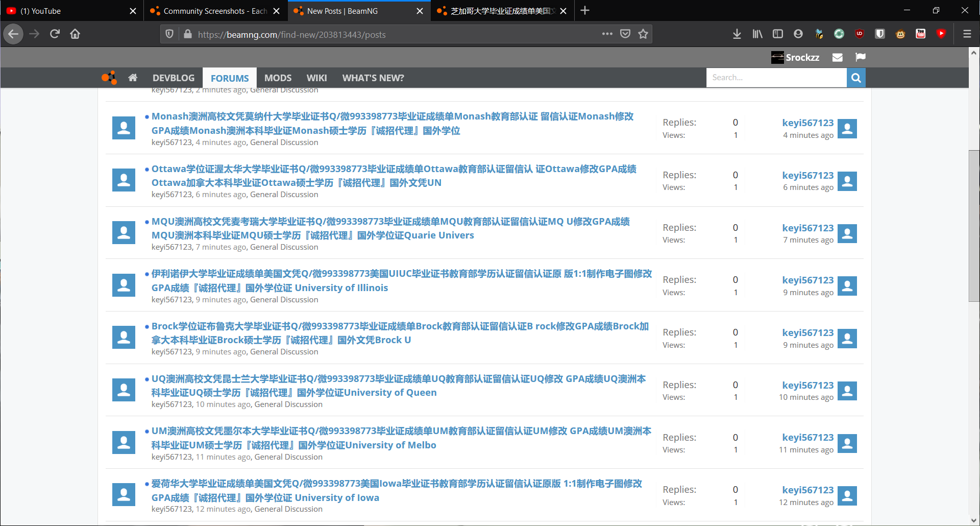
Task: Click last-poster avatar next to '4 minutes ago'
Action: pos(847,129)
